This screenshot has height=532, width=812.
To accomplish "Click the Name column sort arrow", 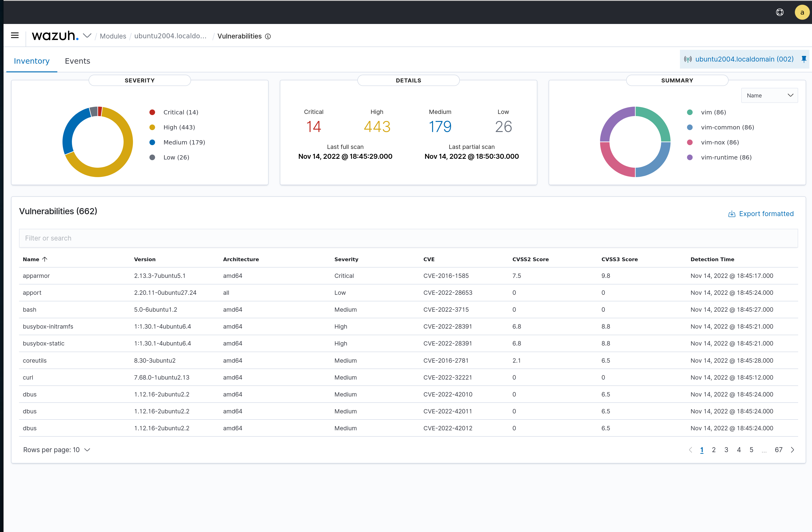I will pyautogui.click(x=45, y=259).
